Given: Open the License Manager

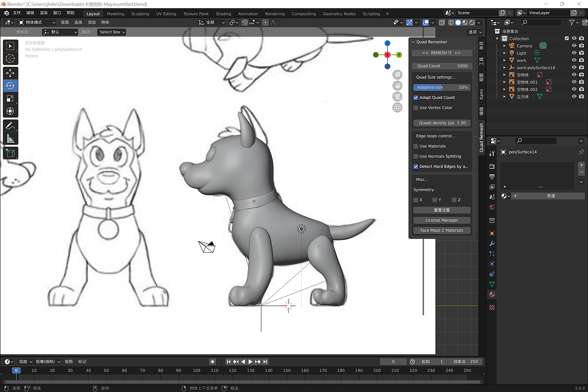Looking at the screenshot, I should [442, 220].
